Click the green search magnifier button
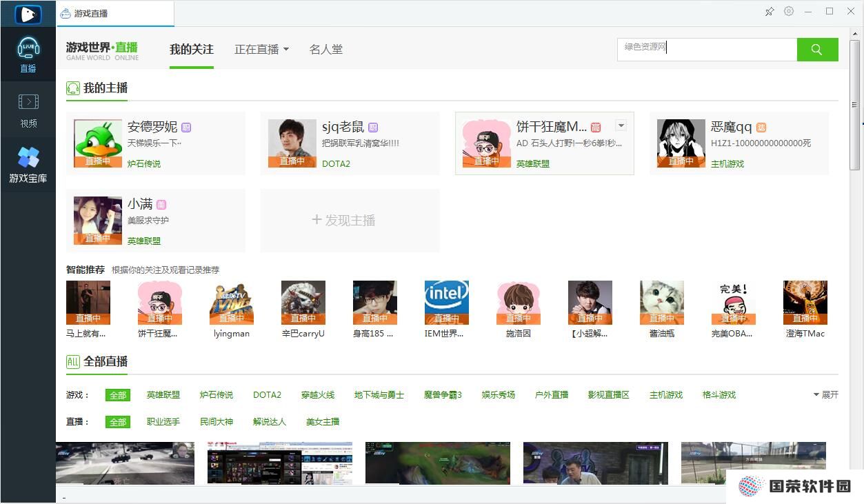Screen dimensions: 864x504 tap(817, 50)
